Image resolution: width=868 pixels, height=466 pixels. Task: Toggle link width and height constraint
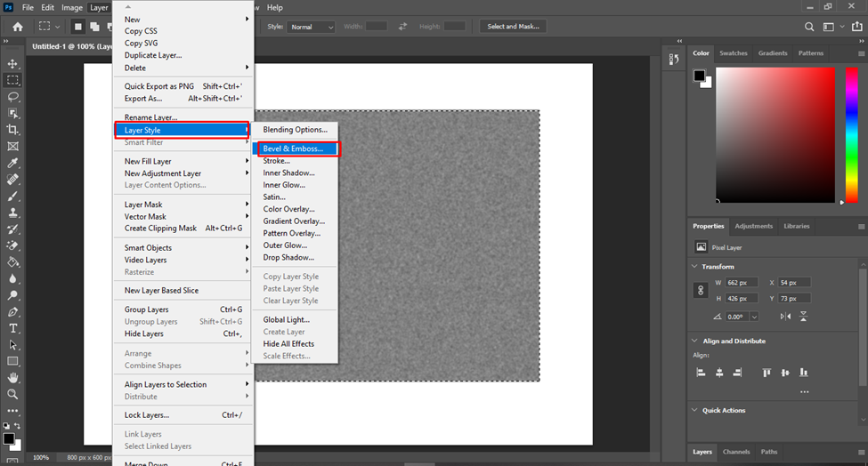tap(701, 290)
